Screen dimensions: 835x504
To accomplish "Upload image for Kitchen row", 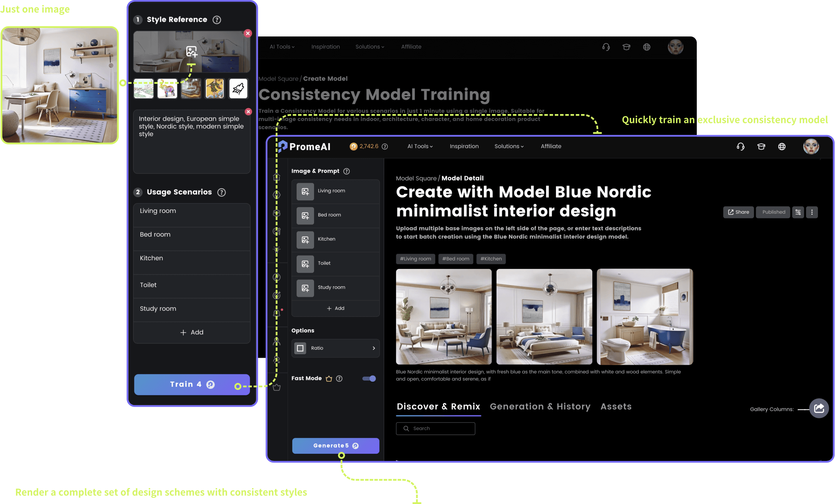I will click(x=305, y=240).
